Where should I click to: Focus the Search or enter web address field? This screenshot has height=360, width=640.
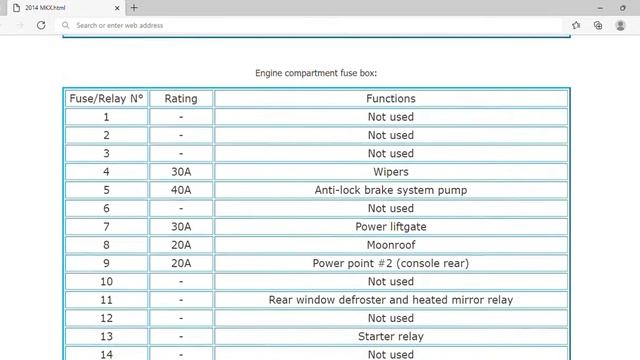(x=310, y=25)
